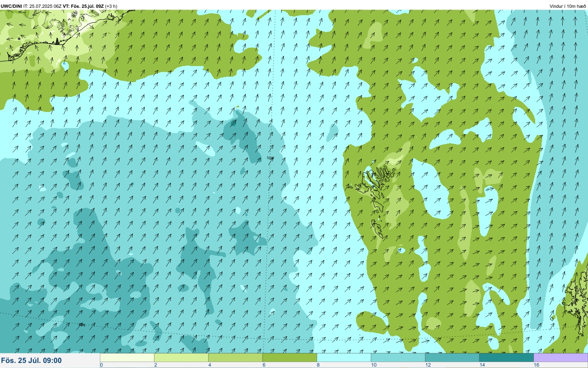This screenshot has height=368, width=588.
Task: Click legend scale value '4'
Action: [x=210, y=365]
